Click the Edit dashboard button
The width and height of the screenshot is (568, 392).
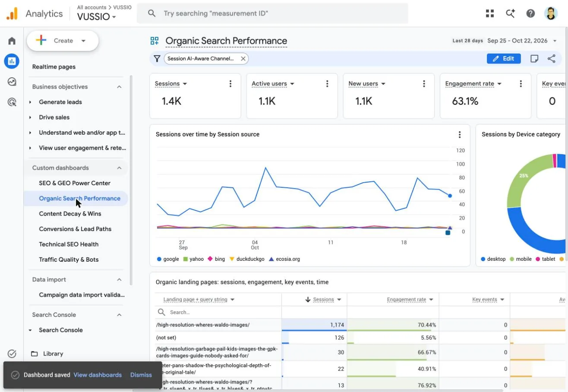(504, 59)
